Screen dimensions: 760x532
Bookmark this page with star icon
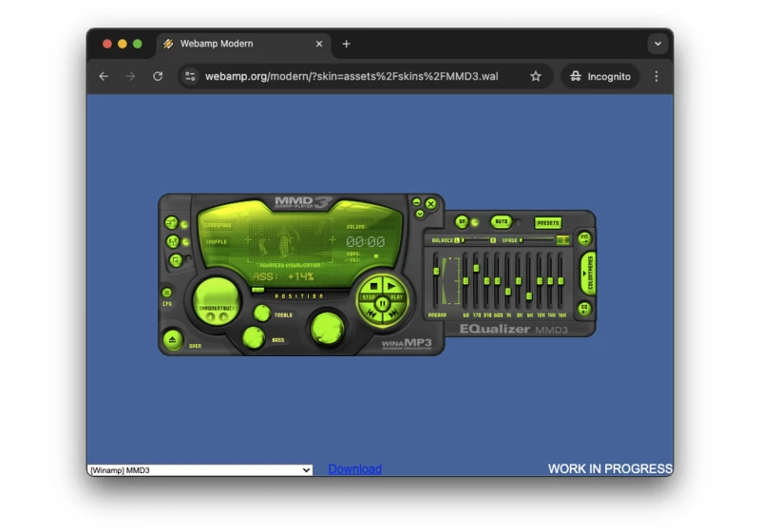pos(535,76)
